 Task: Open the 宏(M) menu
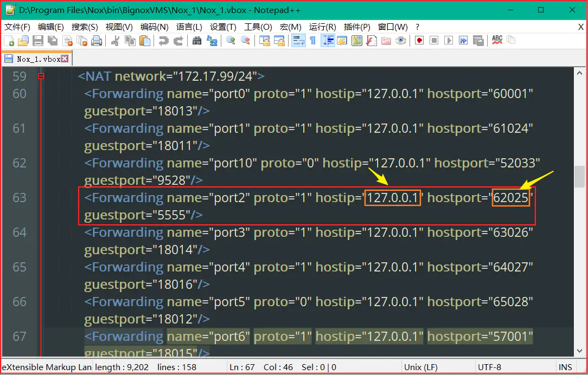pos(290,27)
